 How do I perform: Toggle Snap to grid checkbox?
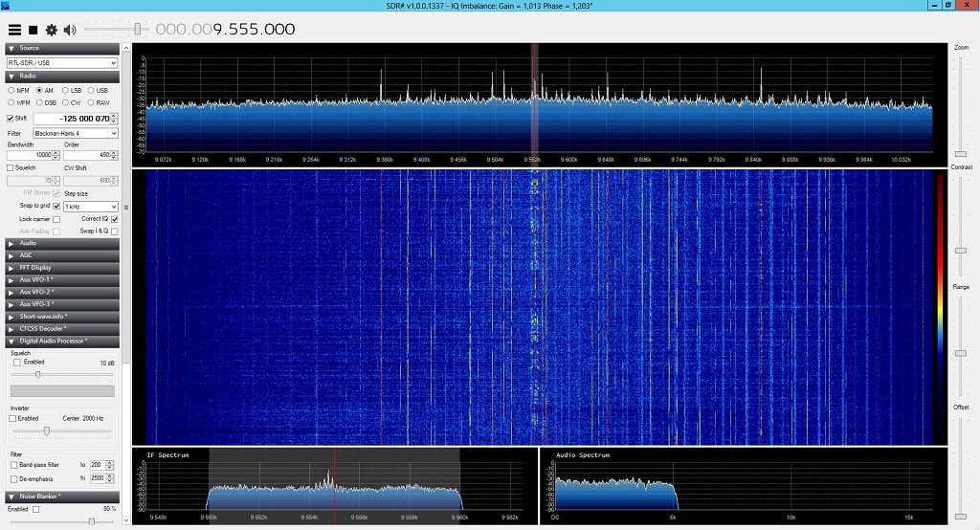(x=56, y=207)
